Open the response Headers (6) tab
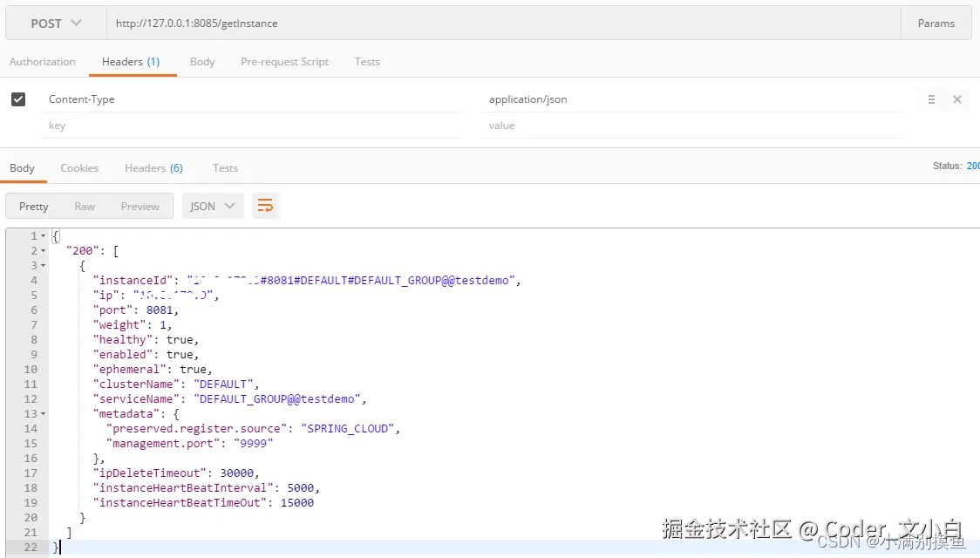Image resolution: width=980 pixels, height=558 pixels. (153, 168)
